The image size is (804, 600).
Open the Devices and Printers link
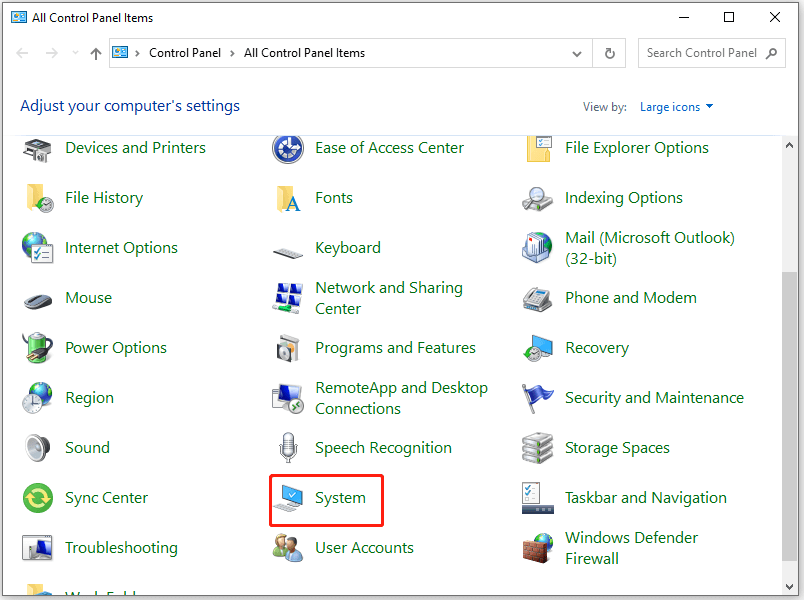pos(135,148)
